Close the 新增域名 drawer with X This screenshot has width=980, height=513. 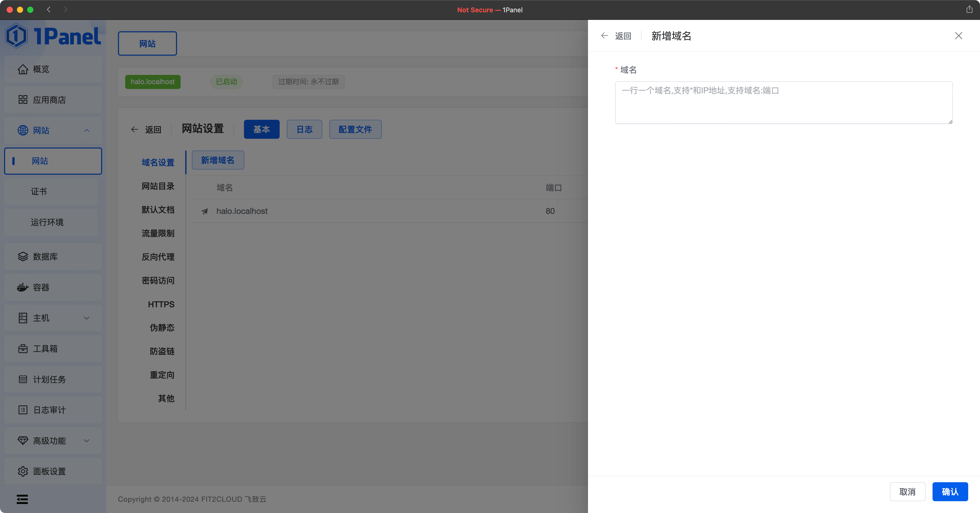[x=958, y=36]
